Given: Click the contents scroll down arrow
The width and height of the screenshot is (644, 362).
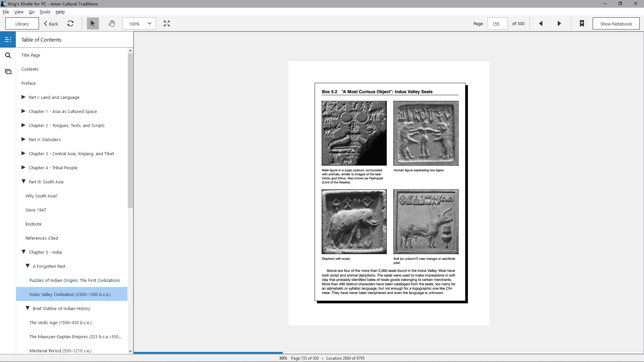Looking at the screenshot, I should point(130,351).
